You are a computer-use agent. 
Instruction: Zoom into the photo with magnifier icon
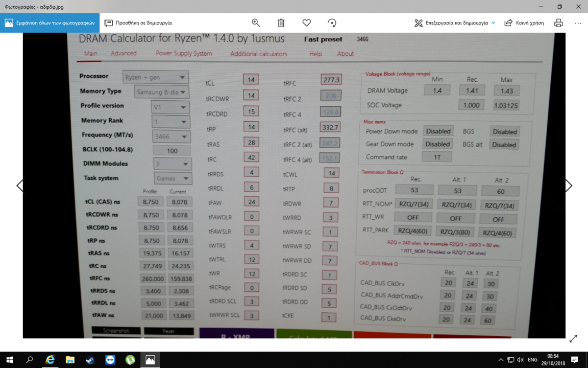[x=256, y=23]
